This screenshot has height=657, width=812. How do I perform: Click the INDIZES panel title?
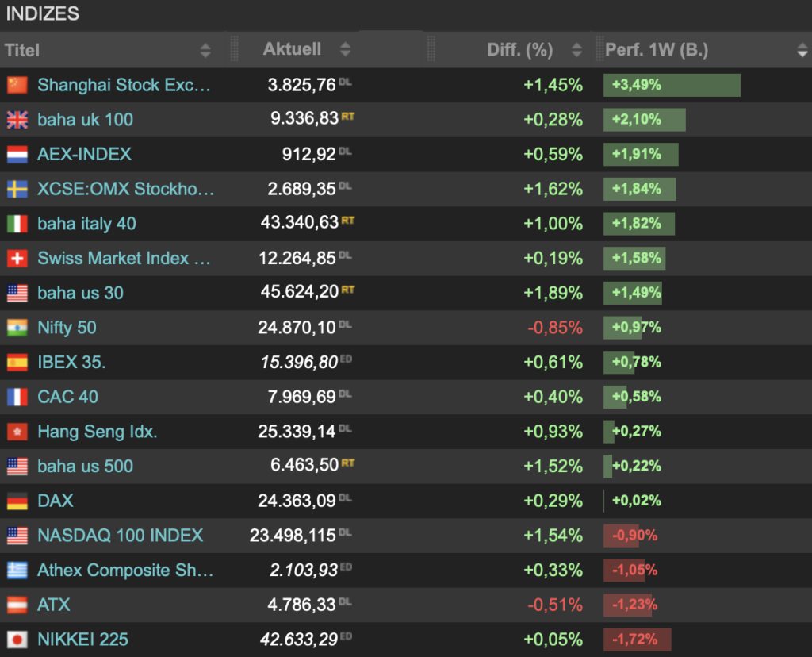coord(43,13)
